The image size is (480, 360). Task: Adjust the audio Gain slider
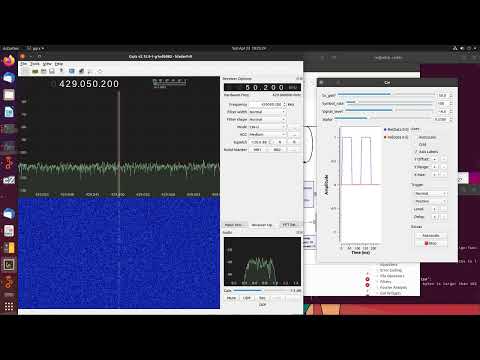click(x=260, y=291)
